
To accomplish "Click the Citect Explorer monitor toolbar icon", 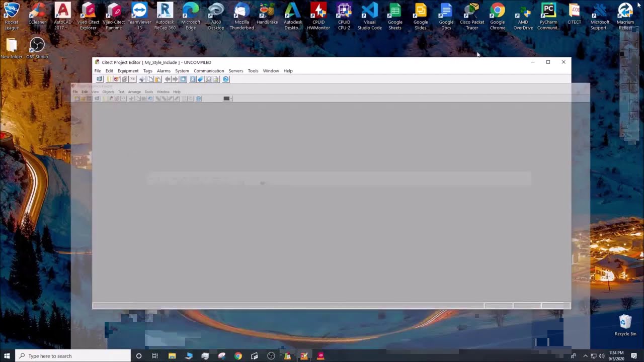I will (100, 79).
